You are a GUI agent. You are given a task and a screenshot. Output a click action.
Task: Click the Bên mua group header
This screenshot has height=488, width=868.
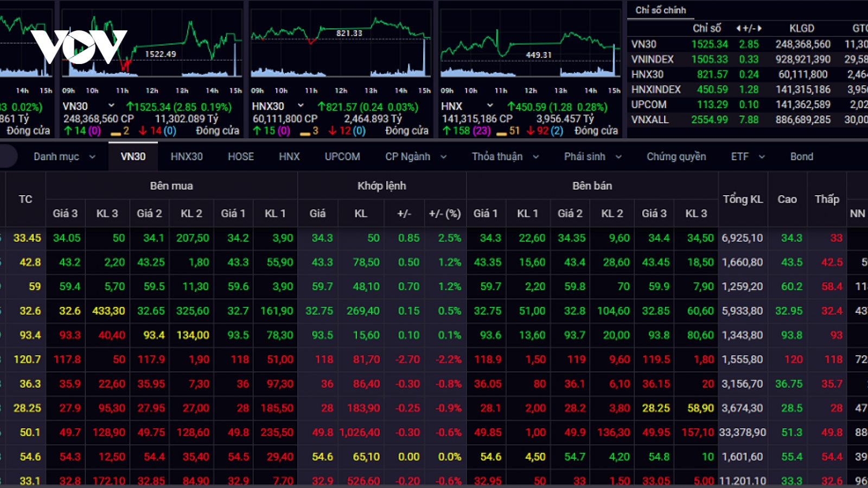pos(171,186)
